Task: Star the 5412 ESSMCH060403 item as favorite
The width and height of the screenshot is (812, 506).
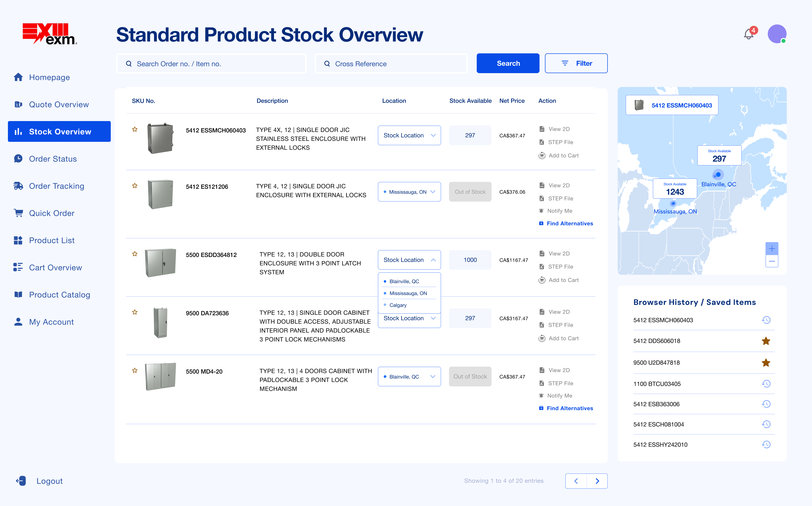Action: pos(135,129)
